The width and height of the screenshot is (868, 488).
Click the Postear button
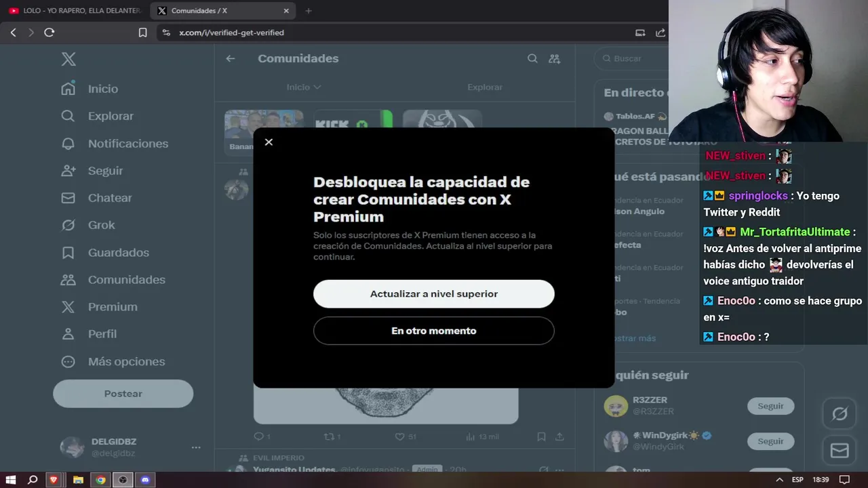tap(123, 394)
